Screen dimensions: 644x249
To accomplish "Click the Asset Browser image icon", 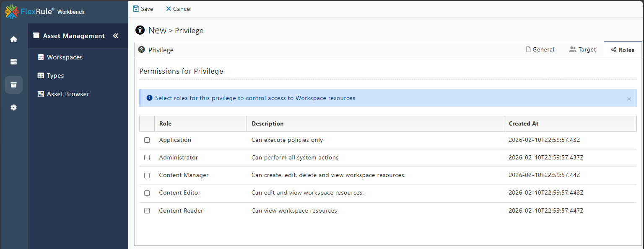I will coord(41,94).
